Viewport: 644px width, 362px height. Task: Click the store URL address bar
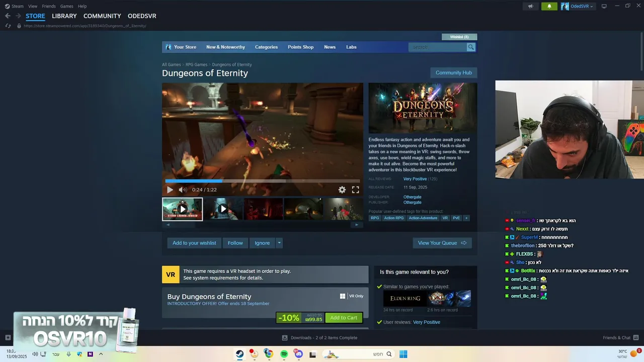click(85, 26)
